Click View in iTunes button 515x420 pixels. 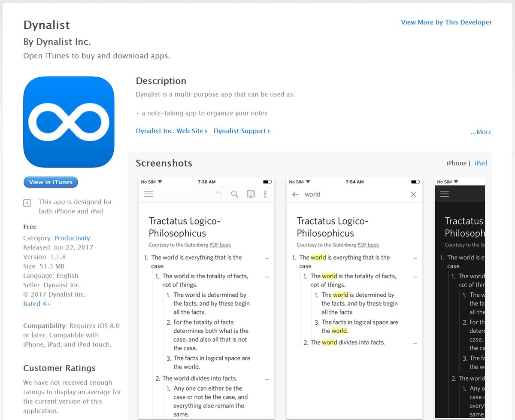pyautogui.click(x=51, y=182)
